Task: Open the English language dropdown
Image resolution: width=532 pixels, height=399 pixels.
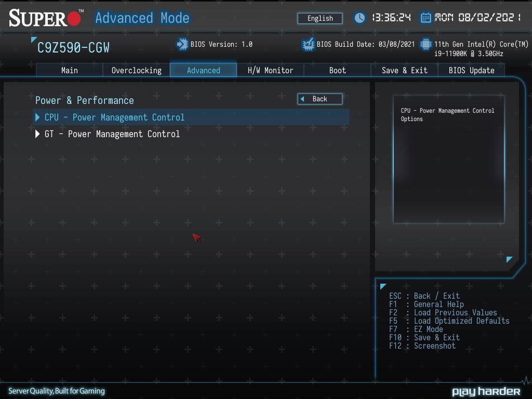Action: pos(320,18)
